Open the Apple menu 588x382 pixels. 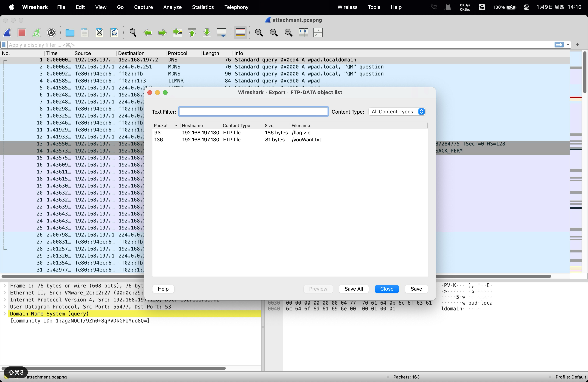pos(12,7)
